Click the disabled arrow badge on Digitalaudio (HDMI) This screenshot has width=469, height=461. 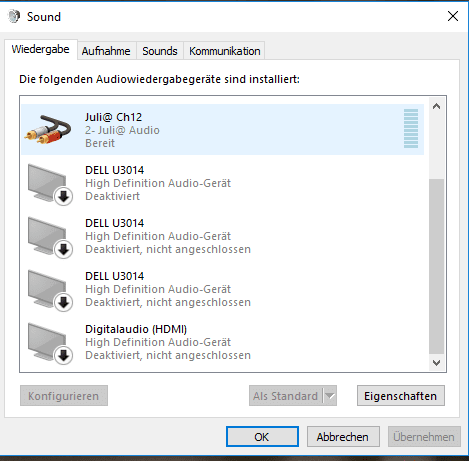click(63, 355)
